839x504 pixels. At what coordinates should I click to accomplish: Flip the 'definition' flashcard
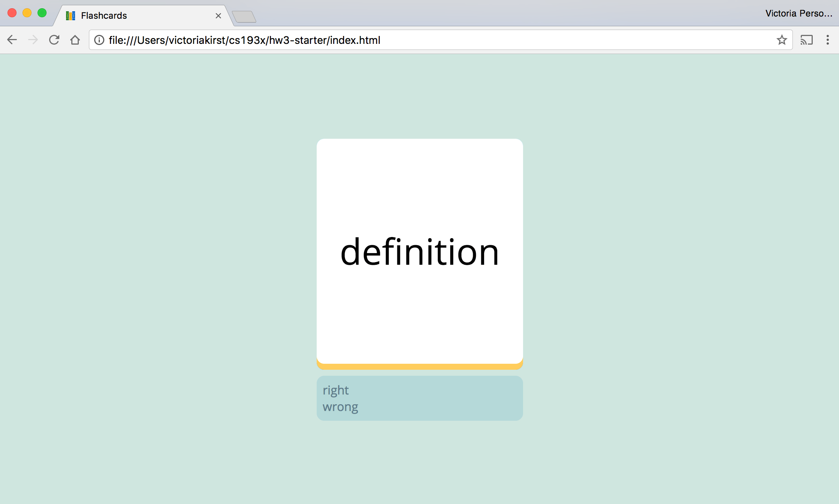(419, 252)
